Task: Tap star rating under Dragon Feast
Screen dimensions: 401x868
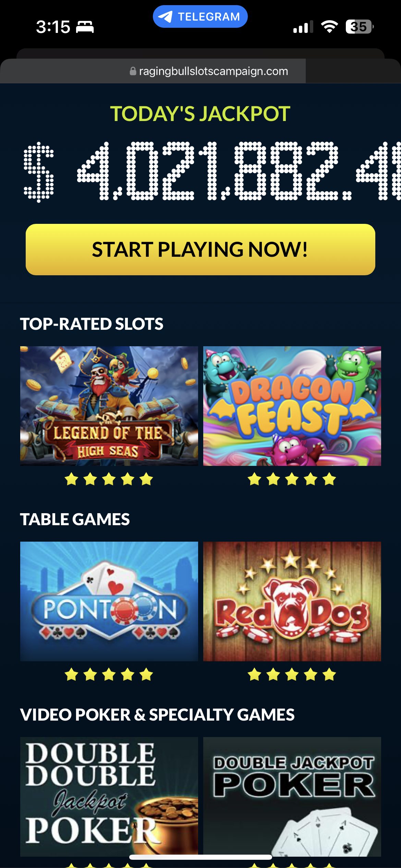Action: (x=292, y=479)
